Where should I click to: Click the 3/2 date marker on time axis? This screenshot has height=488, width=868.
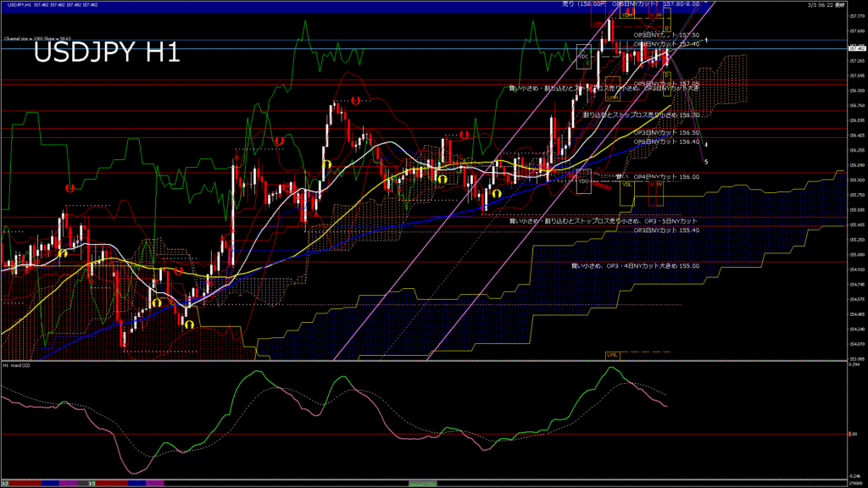[5, 484]
